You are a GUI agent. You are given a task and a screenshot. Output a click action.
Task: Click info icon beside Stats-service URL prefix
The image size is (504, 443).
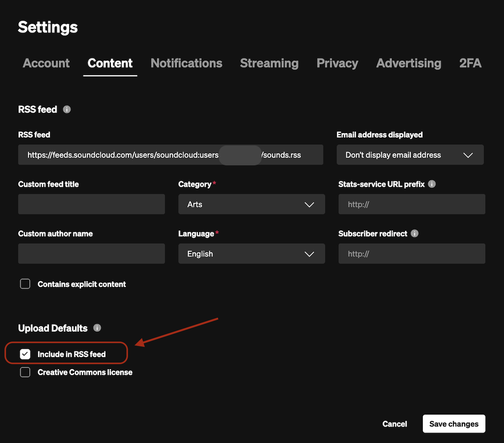click(x=432, y=184)
